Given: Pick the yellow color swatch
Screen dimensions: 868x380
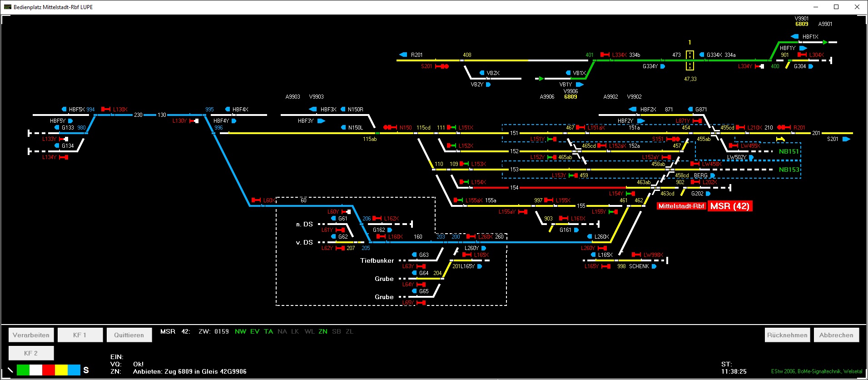Looking at the screenshot, I should pyautogui.click(x=61, y=370).
